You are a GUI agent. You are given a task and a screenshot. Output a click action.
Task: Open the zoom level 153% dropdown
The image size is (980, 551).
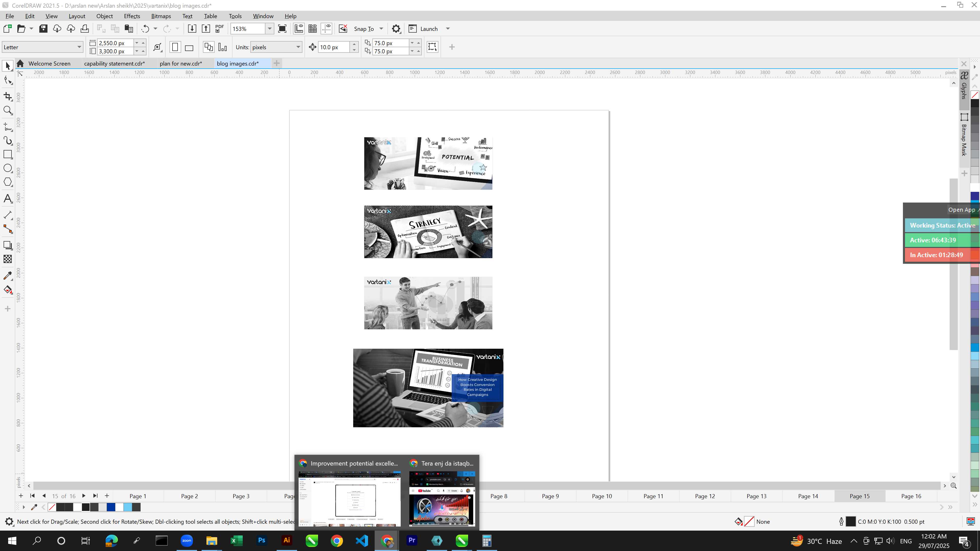269,29
